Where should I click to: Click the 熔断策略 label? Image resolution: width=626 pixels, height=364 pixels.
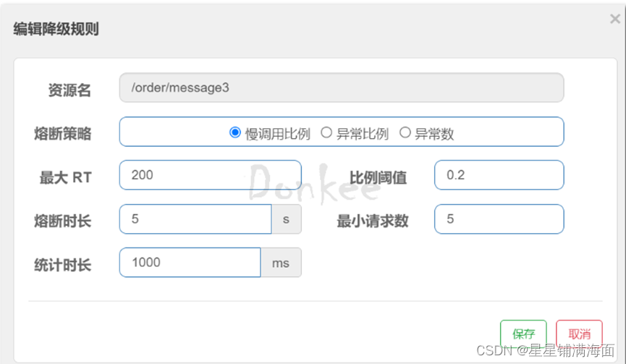tap(63, 133)
